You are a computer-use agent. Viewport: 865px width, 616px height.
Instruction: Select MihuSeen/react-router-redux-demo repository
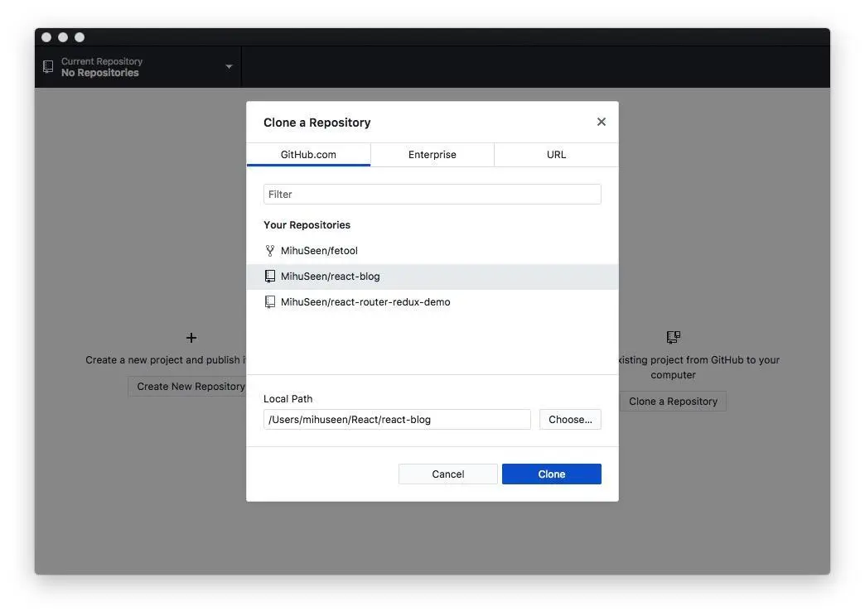point(432,301)
